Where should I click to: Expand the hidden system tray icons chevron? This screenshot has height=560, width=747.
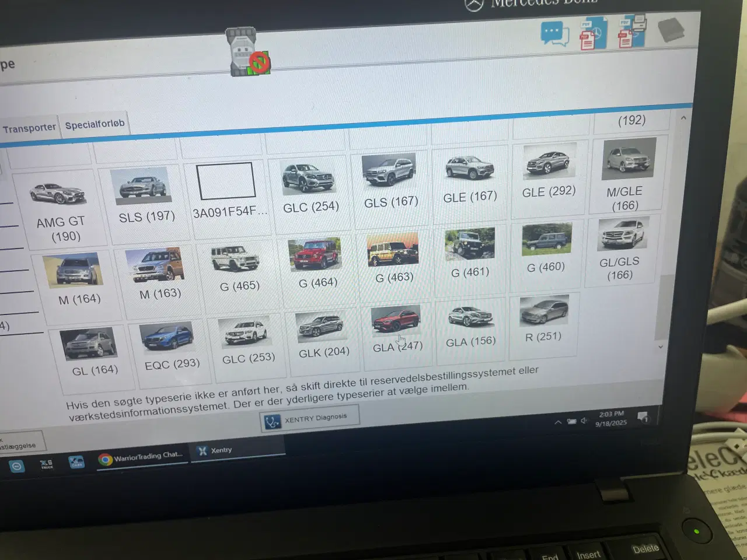[x=558, y=422]
